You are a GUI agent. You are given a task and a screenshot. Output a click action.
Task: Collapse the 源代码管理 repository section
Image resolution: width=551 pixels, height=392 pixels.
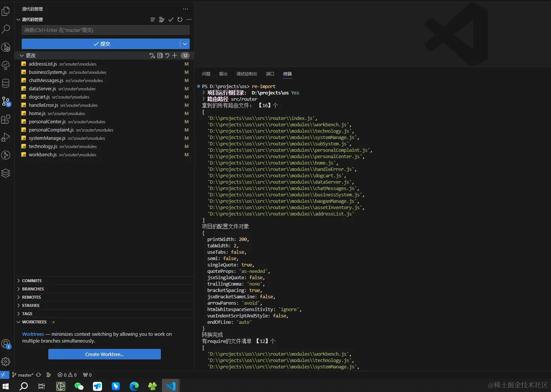click(x=18, y=19)
